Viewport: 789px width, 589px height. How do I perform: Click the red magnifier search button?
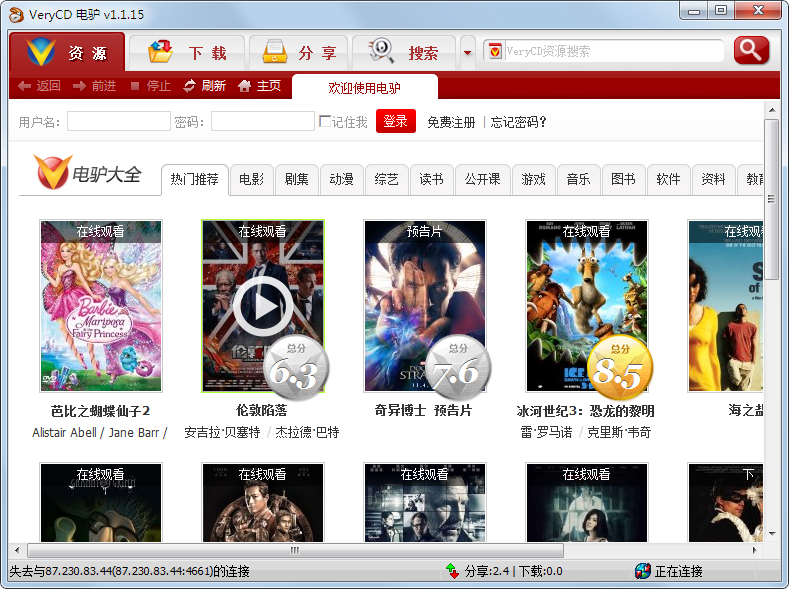click(751, 50)
